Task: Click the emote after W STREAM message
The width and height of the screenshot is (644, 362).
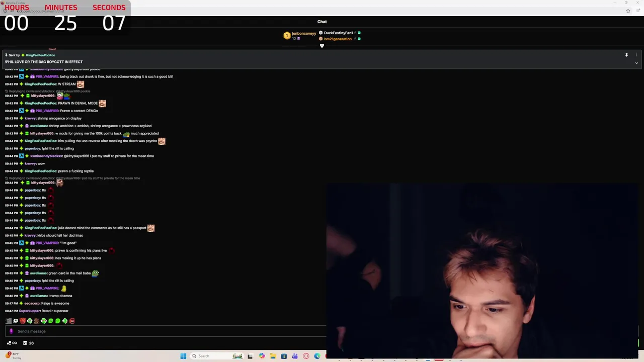Action: coord(80,84)
